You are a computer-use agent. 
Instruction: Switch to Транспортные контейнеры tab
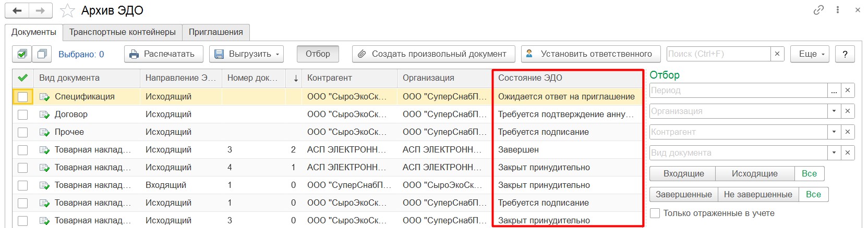coord(123,32)
